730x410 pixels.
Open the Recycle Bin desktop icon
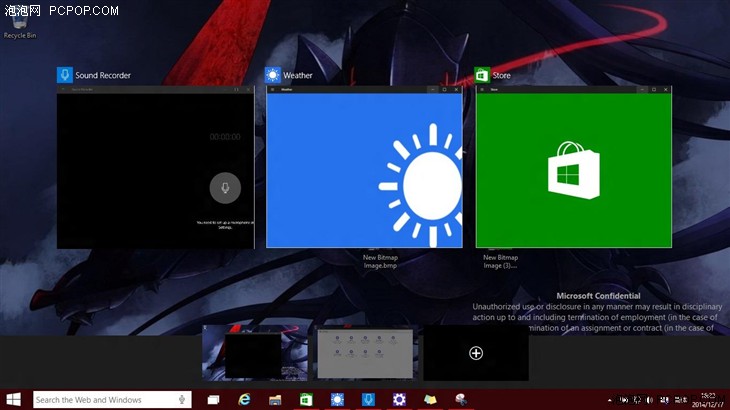(x=19, y=24)
